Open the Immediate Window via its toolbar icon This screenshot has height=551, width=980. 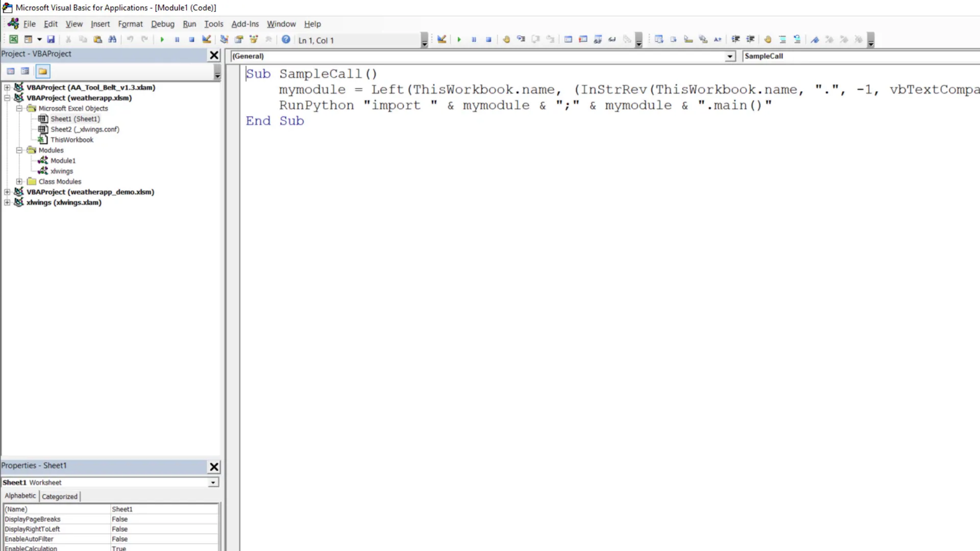coord(583,39)
